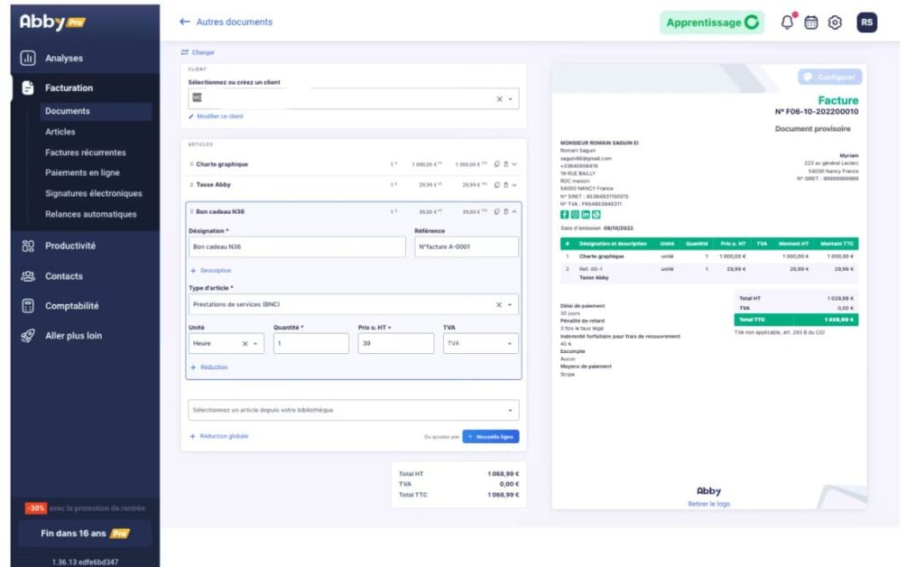Delete the Tasse Abby line
Image resolution: width=924 pixels, height=567 pixels.
click(x=505, y=185)
